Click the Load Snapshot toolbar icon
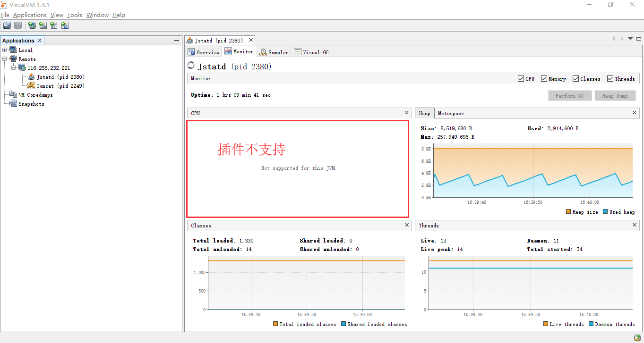644x343 pixels. click(x=7, y=25)
